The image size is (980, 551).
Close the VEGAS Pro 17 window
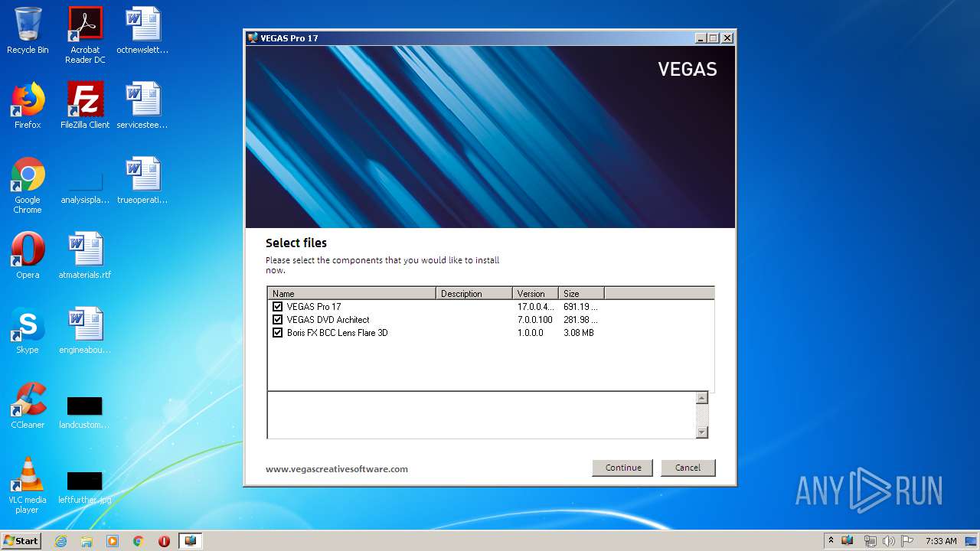727,37
